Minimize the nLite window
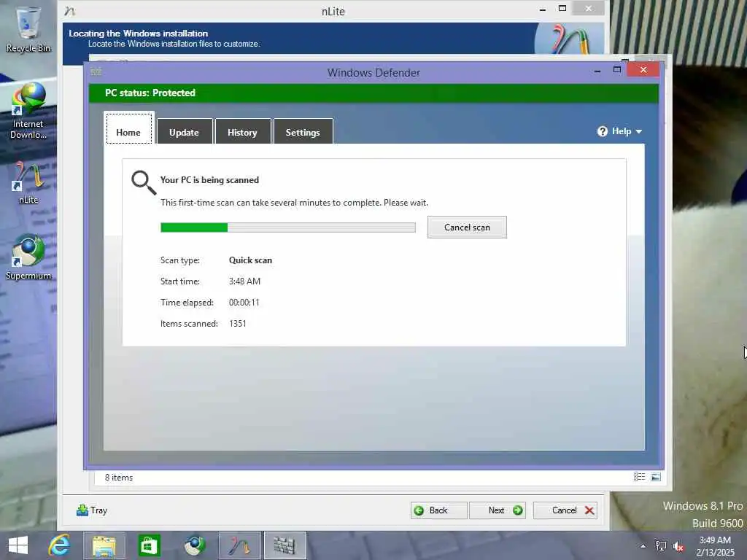The width and height of the screenshot is (747, 560). (x=543, y=9)
